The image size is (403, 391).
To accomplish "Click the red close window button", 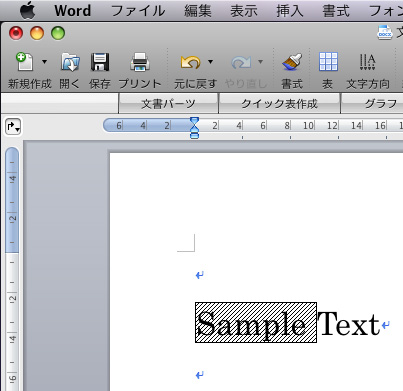I will pyautogui.click(x=16, y=33).
